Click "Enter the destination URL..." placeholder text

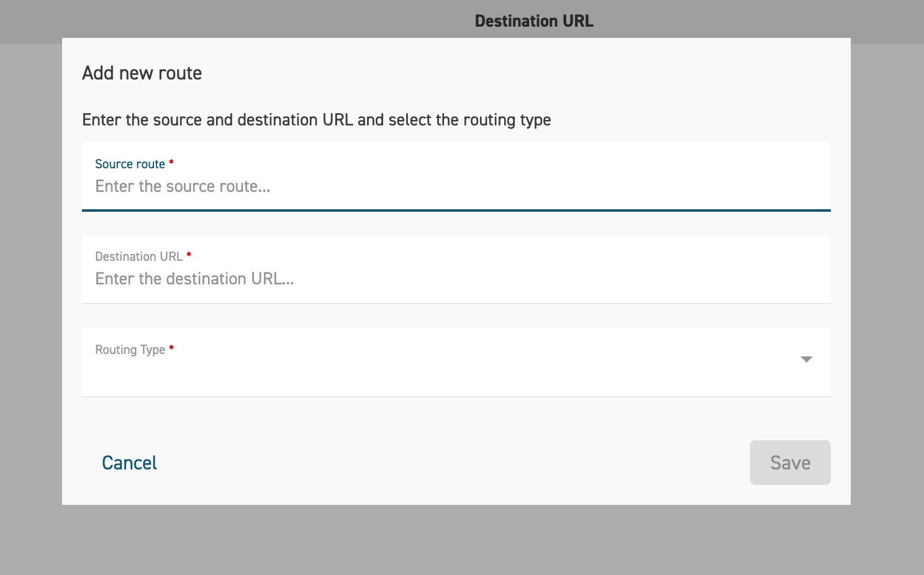[194, 279]
